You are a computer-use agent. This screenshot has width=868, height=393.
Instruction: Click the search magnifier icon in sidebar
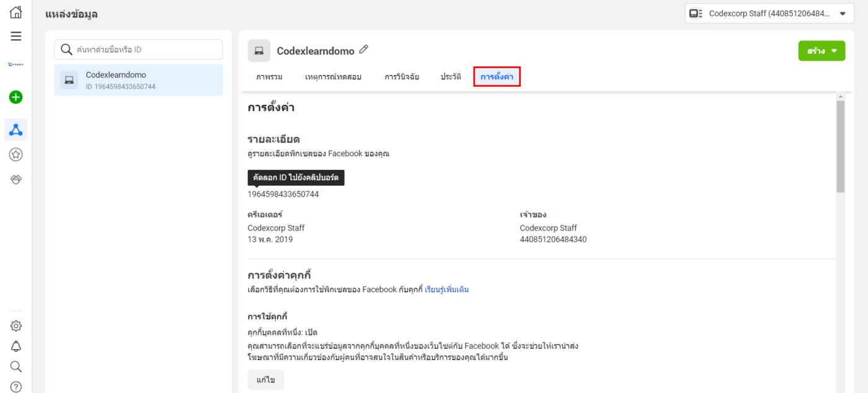pos(16,366)
